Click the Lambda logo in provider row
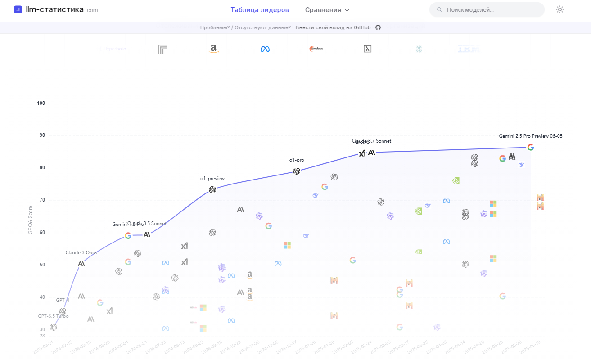Viewport: 591px width, 364px height. click(x=367, y=49)
